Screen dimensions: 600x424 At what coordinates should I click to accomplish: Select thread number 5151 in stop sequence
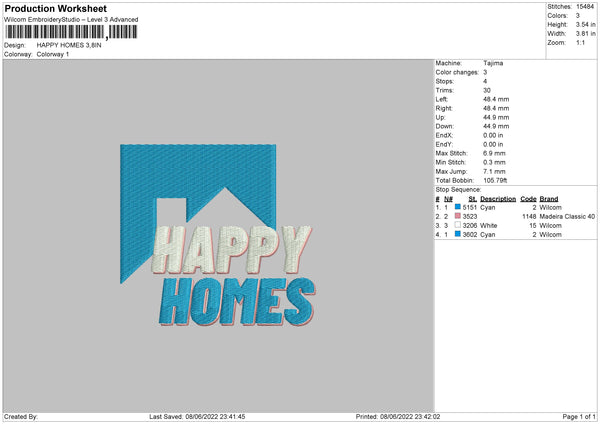tap(470, 207)
